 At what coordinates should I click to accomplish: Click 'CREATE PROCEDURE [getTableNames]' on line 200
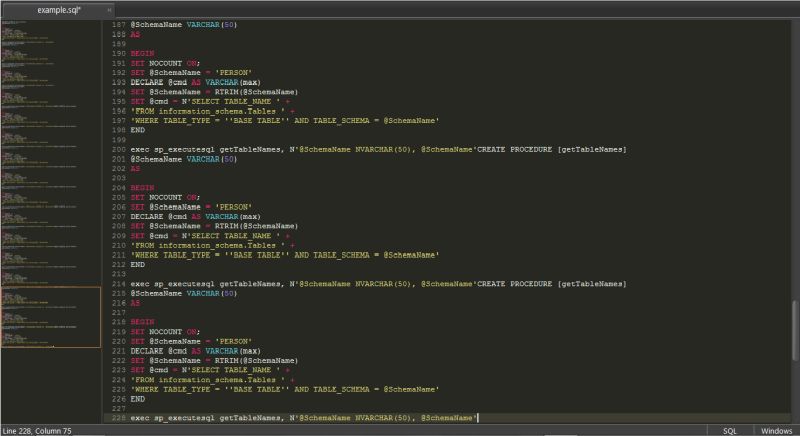[x=552, y=149]
